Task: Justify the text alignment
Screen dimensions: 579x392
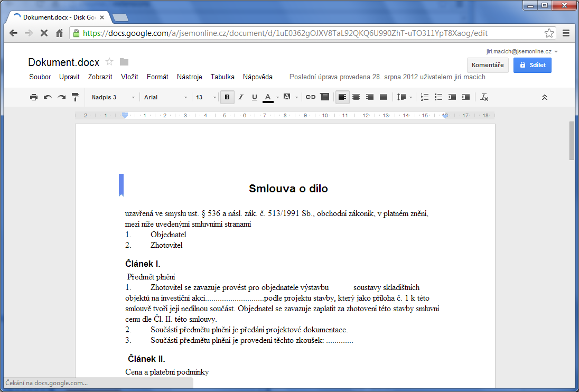Action: [384, 97]
